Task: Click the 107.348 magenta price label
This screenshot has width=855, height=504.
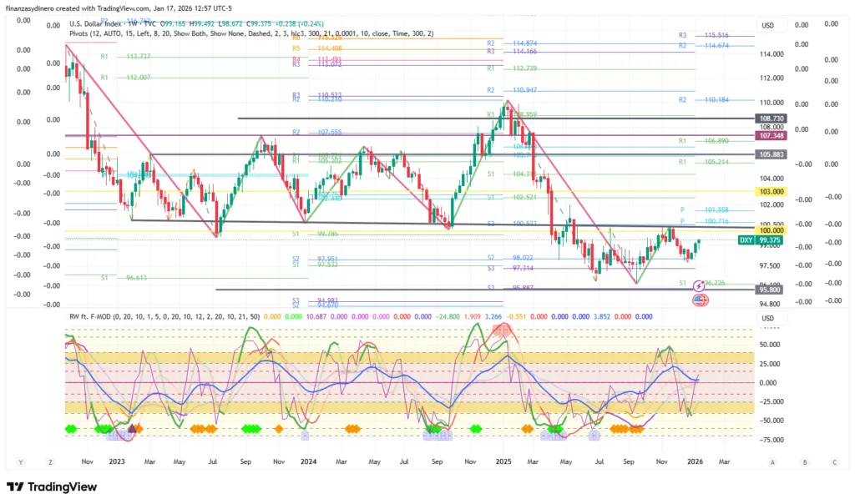Action: [769, 135]
